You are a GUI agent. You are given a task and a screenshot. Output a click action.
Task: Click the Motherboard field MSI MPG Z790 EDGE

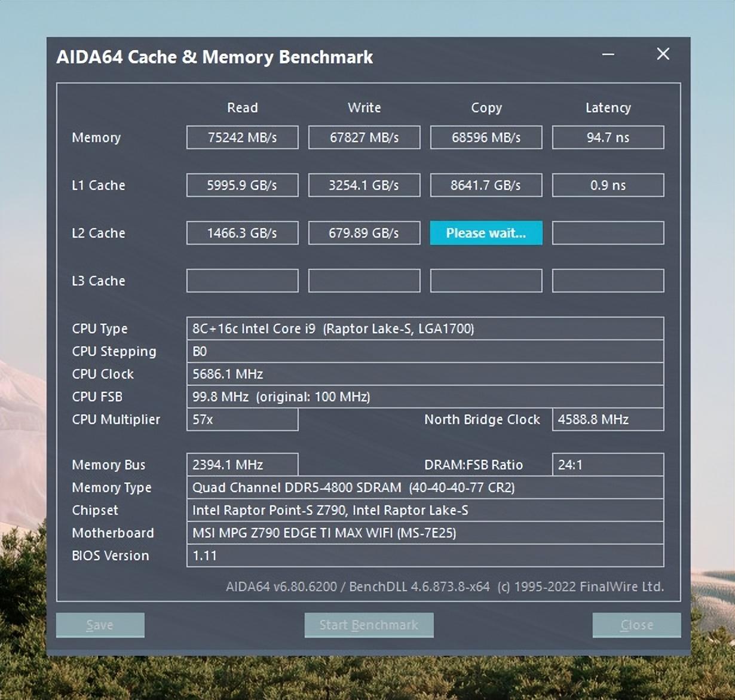click(x=425, y=533)
